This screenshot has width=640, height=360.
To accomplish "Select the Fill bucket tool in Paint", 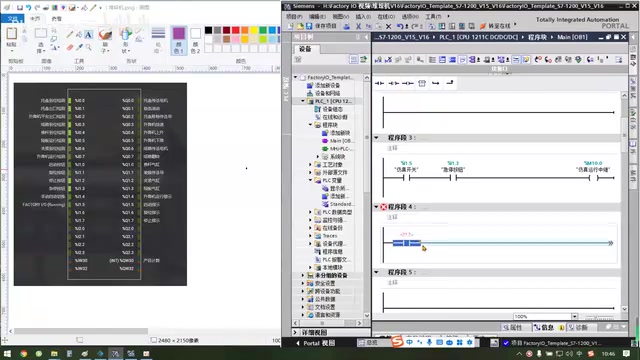I will tap(79, 35).
